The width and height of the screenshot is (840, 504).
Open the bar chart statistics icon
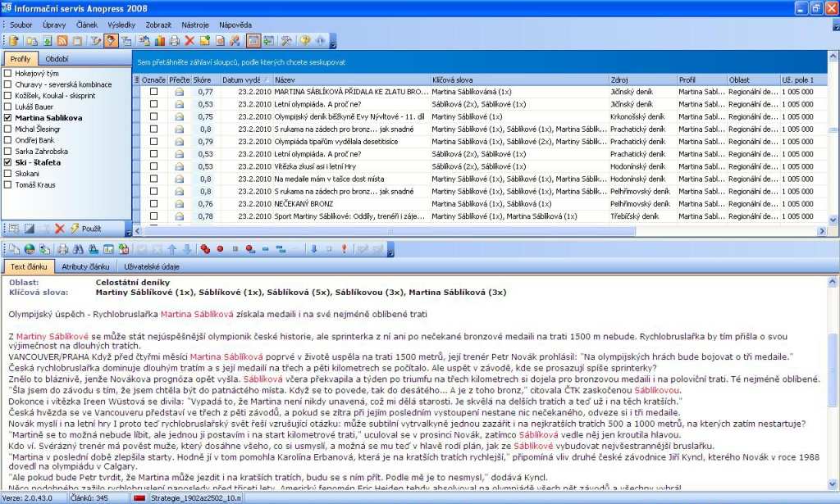(160, 41)
